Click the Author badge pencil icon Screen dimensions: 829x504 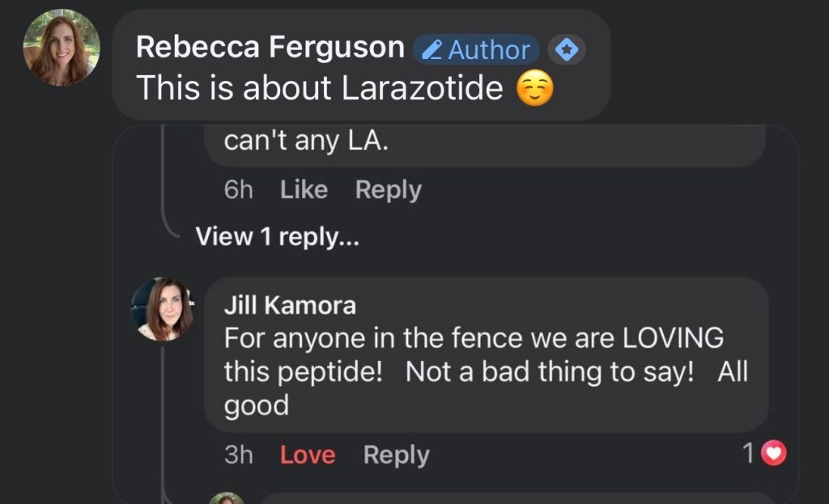433,51
